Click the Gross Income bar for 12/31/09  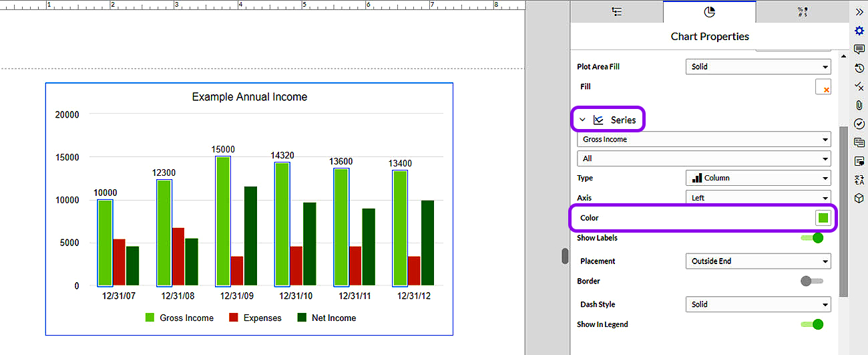click(223, 221)
